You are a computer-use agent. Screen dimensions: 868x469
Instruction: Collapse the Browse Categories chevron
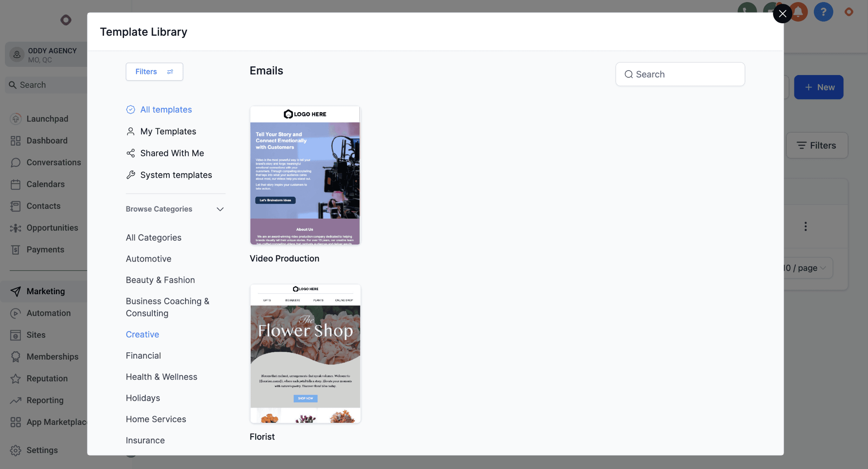tap(220, 209)
